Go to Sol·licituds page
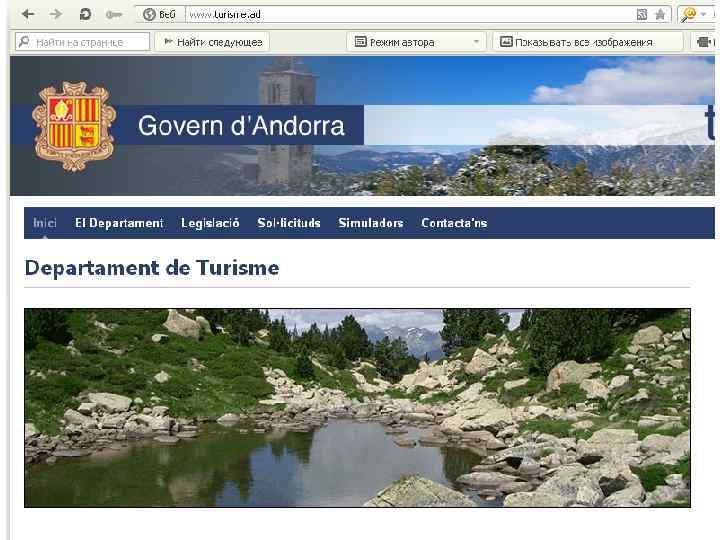This screenshot has width=720, height=540. (289, 223)
